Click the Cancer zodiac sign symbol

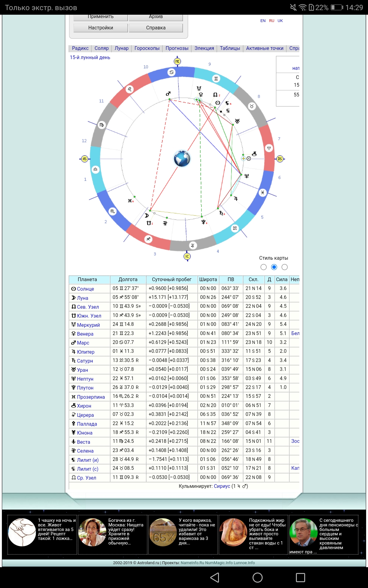coord(171,72)
